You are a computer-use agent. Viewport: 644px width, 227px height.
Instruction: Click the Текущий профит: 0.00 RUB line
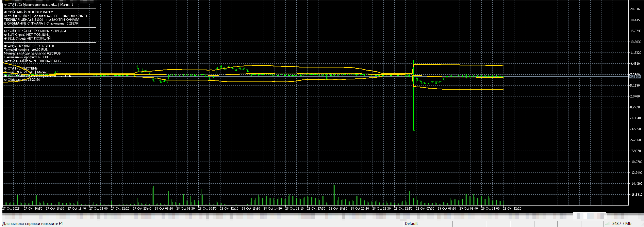[x=26, y=50]
